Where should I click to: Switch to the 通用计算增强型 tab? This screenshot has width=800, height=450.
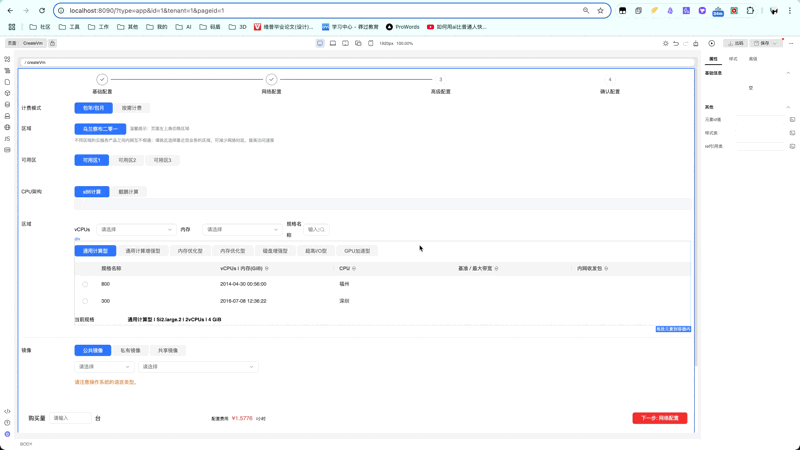point(143,251)
